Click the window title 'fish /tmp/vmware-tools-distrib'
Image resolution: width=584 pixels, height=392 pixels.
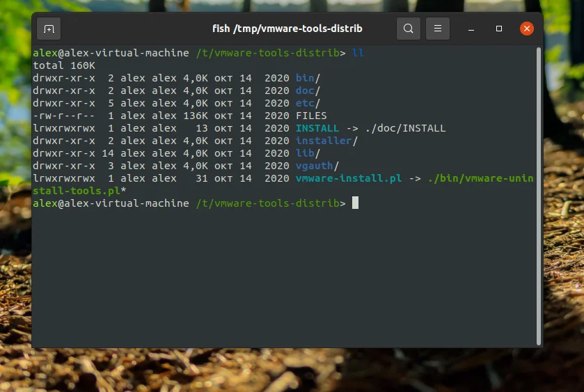click(x=287, y=29)
